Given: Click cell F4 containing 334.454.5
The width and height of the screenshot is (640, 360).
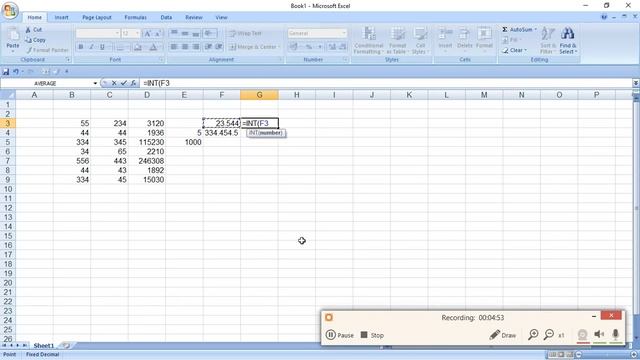Looking at the screenshot, I should pos(222,133).
